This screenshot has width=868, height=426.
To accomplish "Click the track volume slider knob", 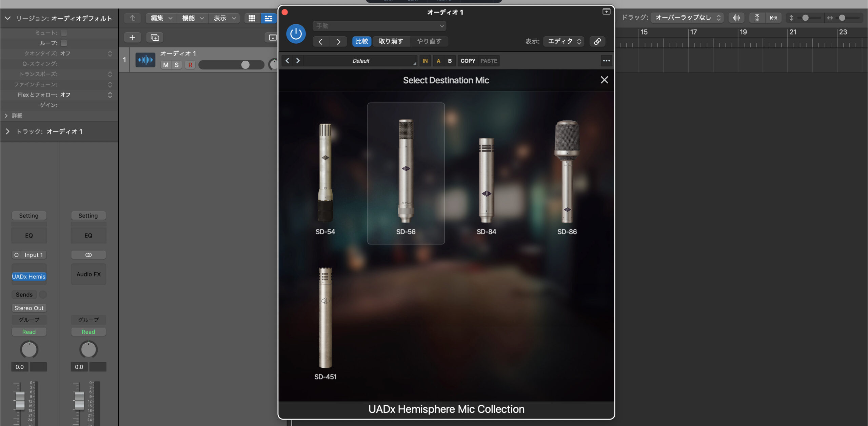I will [245, 65].
